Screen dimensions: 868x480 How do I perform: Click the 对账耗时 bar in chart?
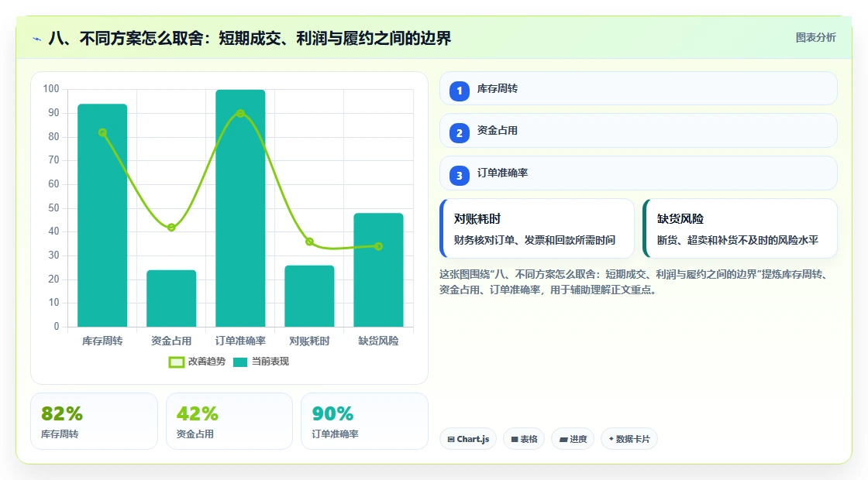(x=309, y=297)
